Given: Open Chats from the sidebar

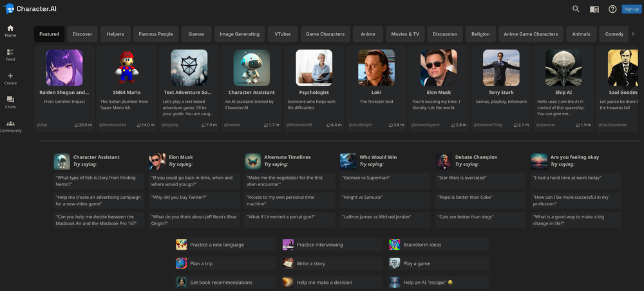Looking at the screenshot, I should 10,102.
